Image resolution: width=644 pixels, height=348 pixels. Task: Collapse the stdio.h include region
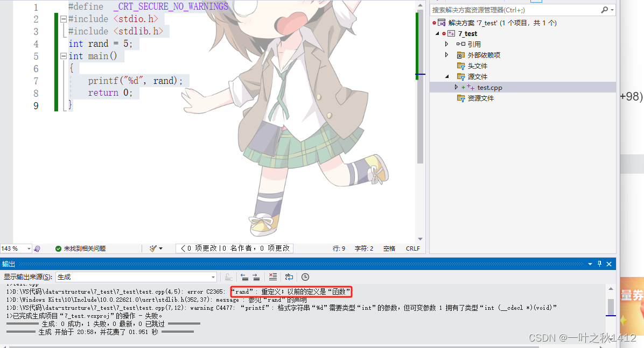(63, 18)
